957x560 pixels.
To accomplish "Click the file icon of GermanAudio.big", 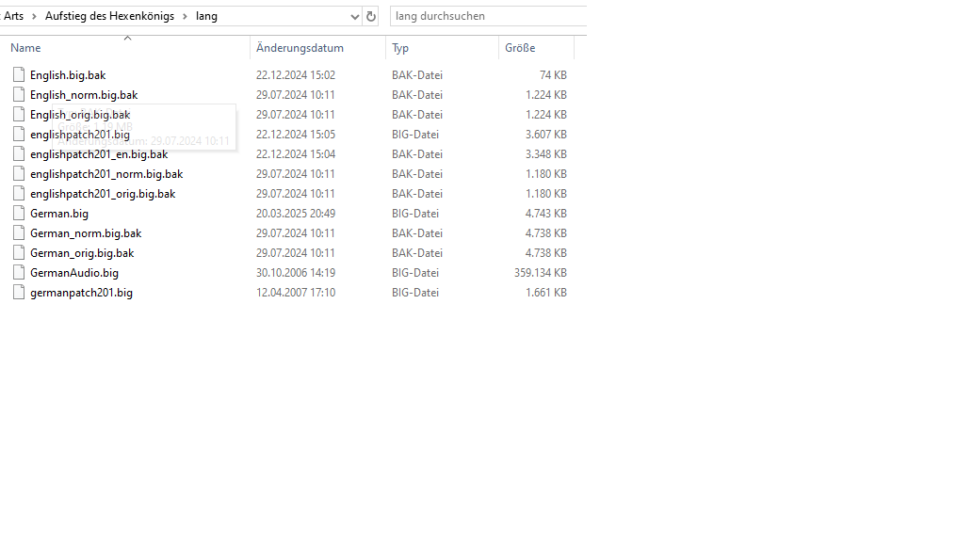I will pos(19,273).
